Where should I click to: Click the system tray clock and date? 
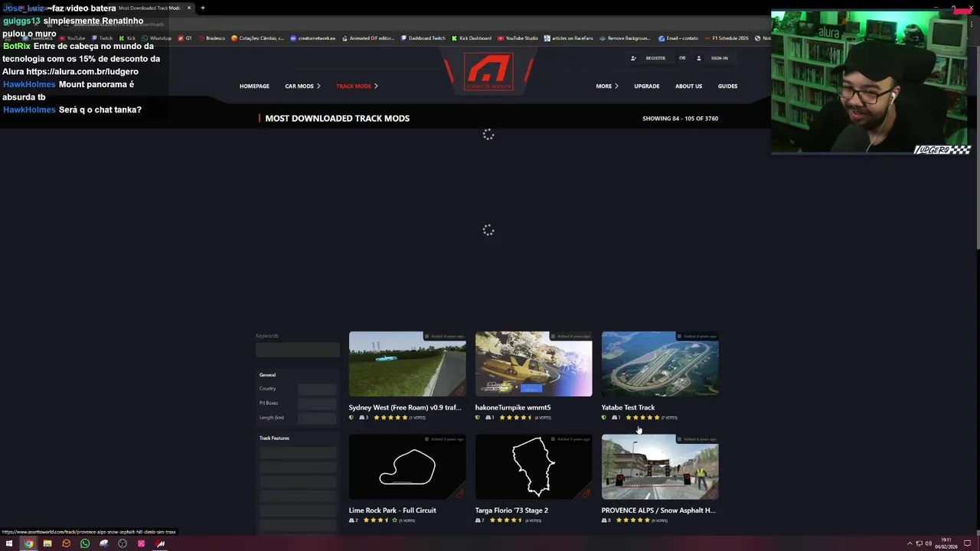[946, 543]
